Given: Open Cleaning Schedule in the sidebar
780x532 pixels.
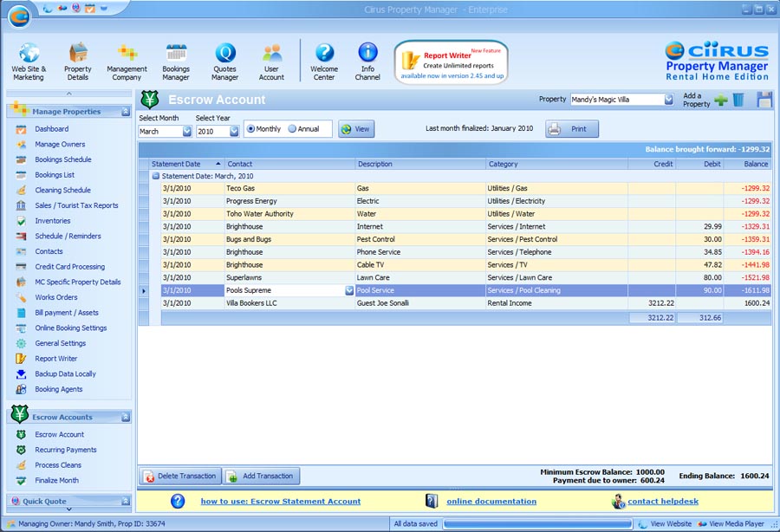Looking at the screenshot, I should tap(62, 191).
